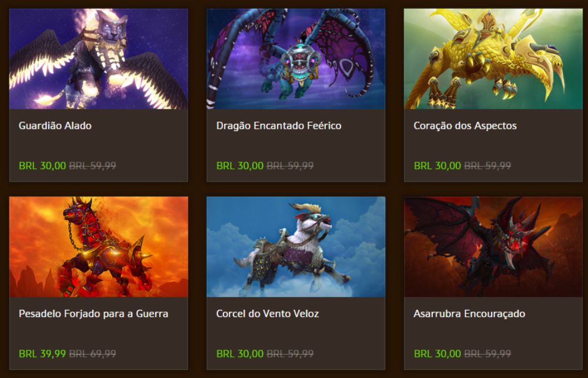Open the Guardião Alado mount image
Image resolution: width=588 pixels, height=378 pixels.
pyautogui.click(x=99, y=59)
